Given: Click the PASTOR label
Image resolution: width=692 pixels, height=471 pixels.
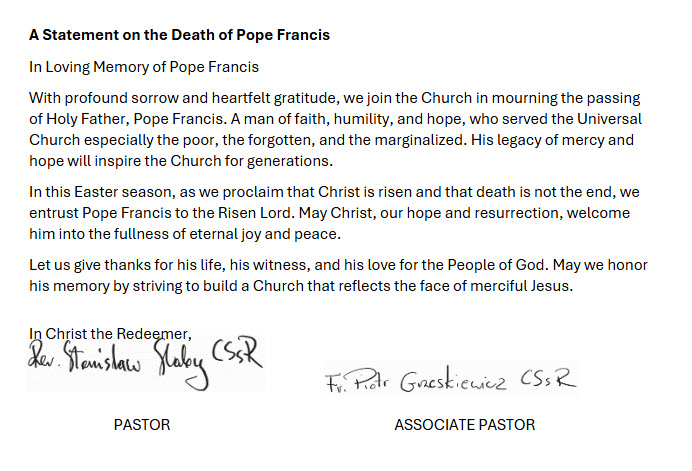Looking at the screenshot, I should (142, 425).
